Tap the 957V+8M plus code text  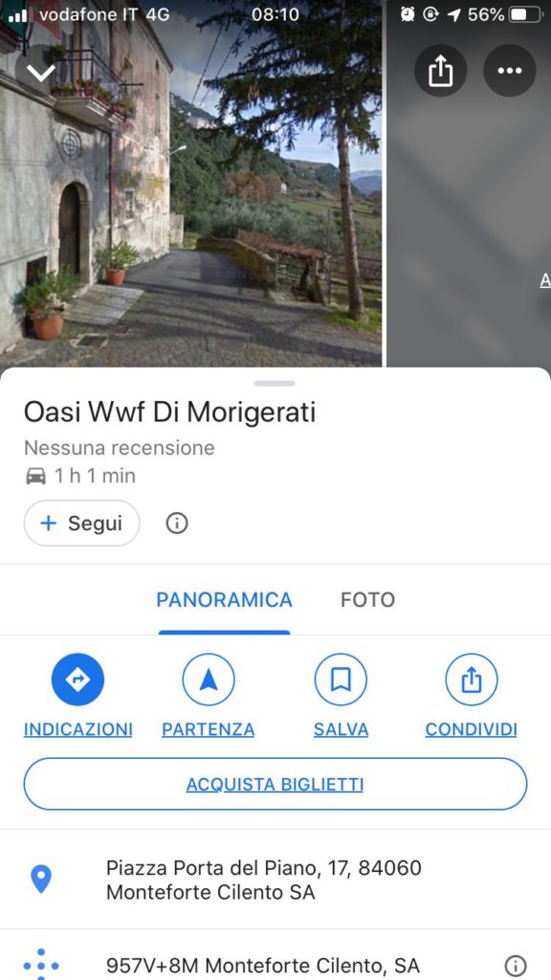(x=262, y=966)
